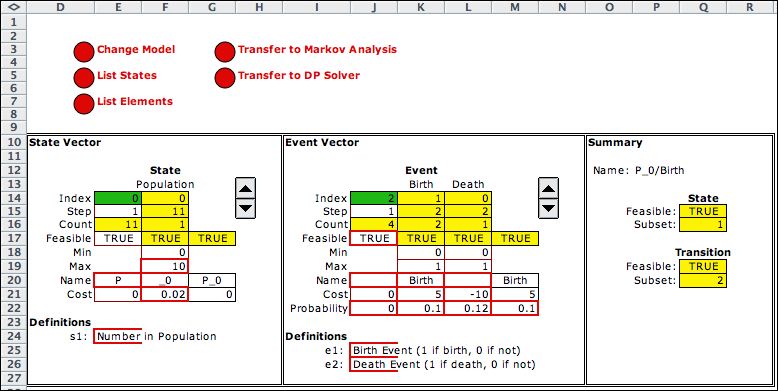Select the corner select-all spreadsheet button
Image resolution: width=778 pixels, height=391 pixels.
(14, 7)
